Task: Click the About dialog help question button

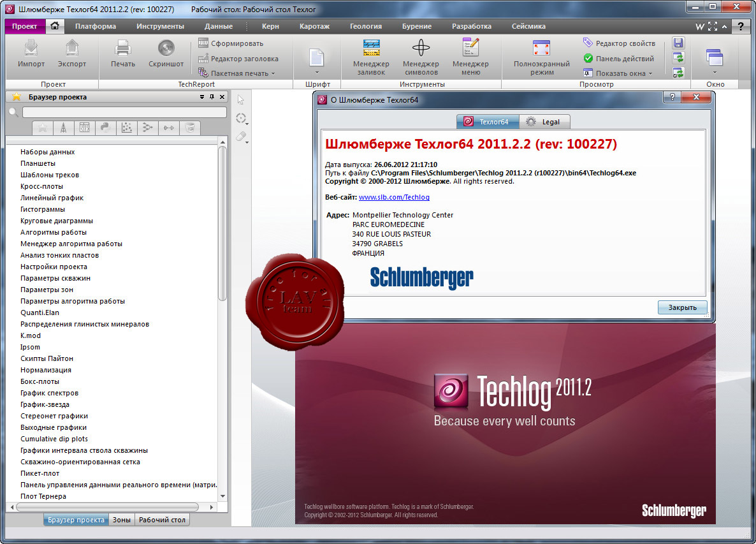Action: [672, 98]
